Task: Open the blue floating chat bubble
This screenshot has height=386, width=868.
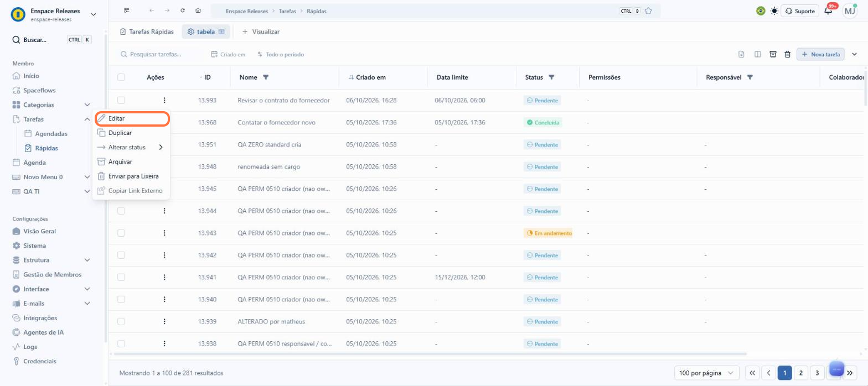Action: click(x=836, y=368)
